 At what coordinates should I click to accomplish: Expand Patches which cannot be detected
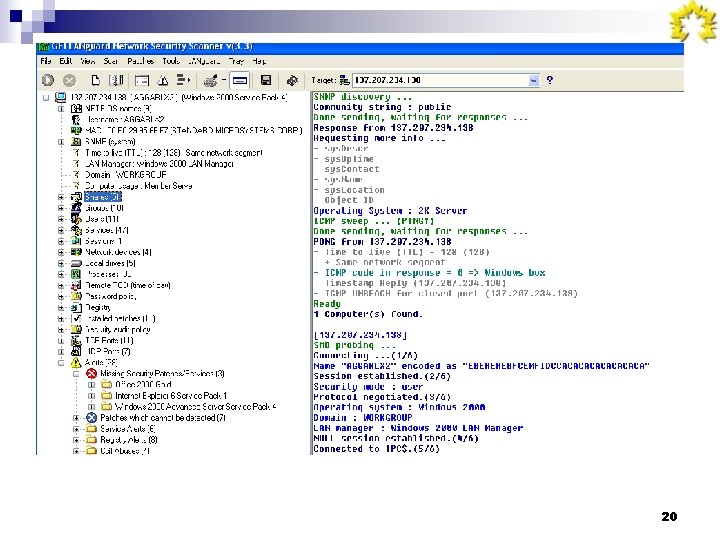point(76,418)
